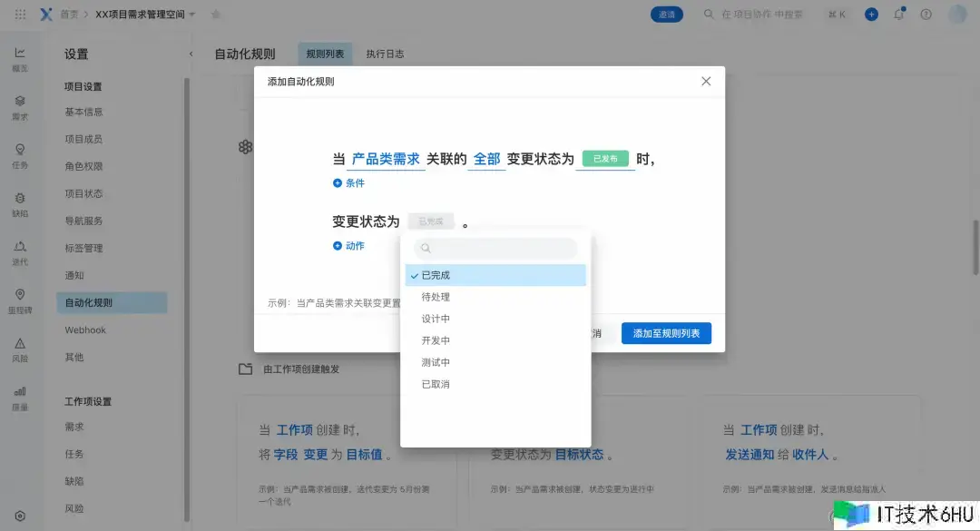980x531 pixels.
Task: Switch to the 执行日志 tab
Action: [385, 54]
